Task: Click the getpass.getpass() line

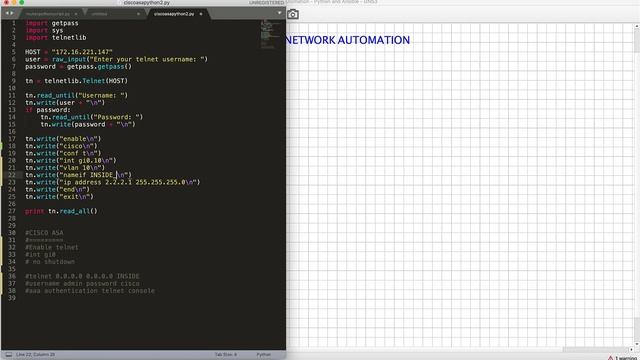Action: [x=78, y=67]
